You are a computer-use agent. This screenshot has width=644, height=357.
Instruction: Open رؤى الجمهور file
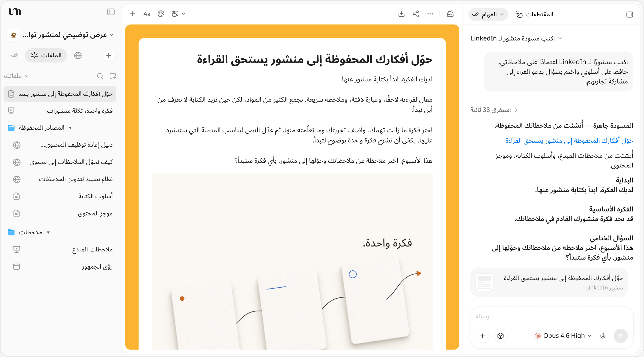(x=60, y=267)
